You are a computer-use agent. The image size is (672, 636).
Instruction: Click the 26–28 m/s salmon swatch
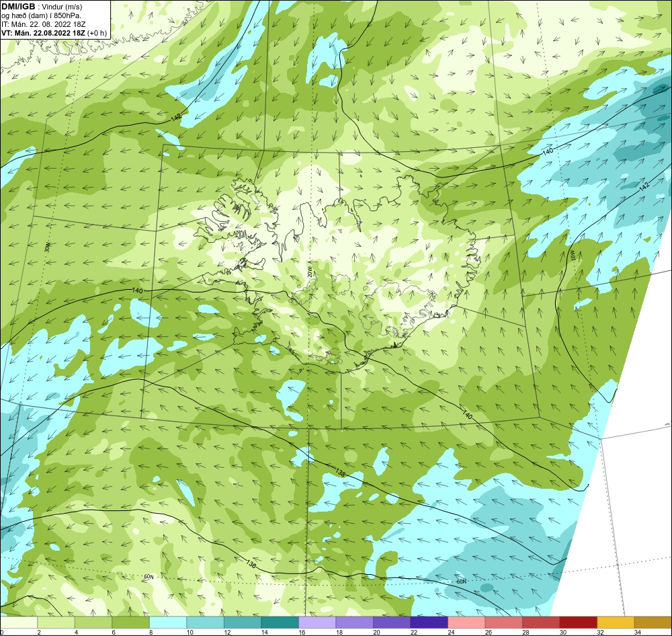point(503,623)
